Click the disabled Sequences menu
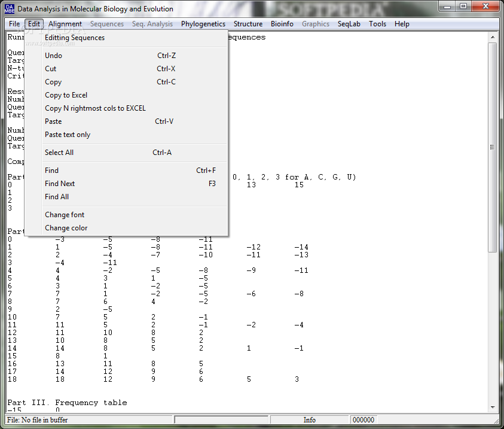 coord(106,24)
